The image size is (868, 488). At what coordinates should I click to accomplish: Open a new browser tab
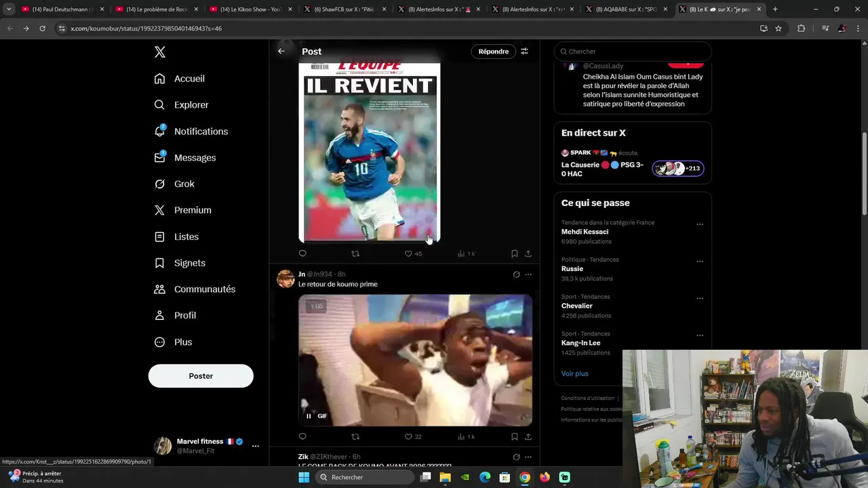[x=775, y=9]
